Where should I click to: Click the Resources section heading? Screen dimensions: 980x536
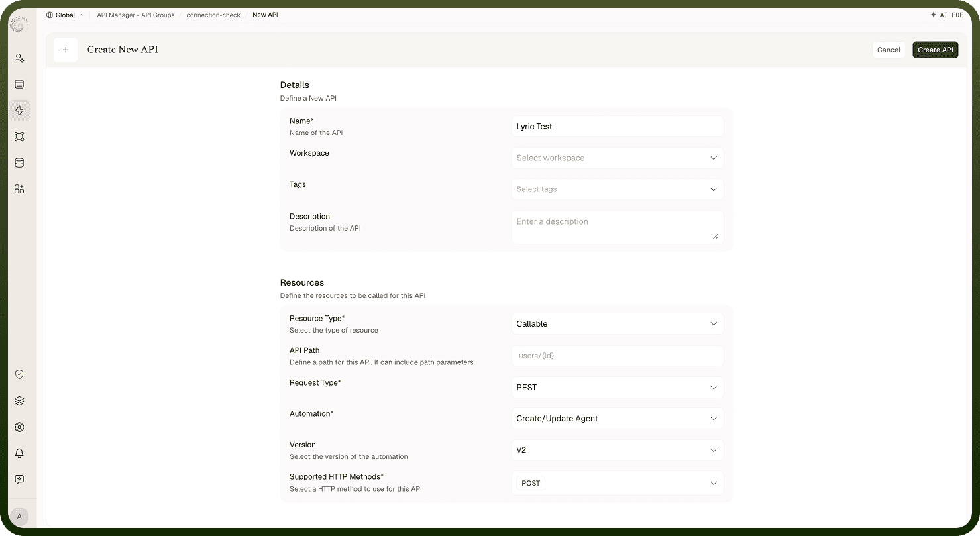point(302,282)
